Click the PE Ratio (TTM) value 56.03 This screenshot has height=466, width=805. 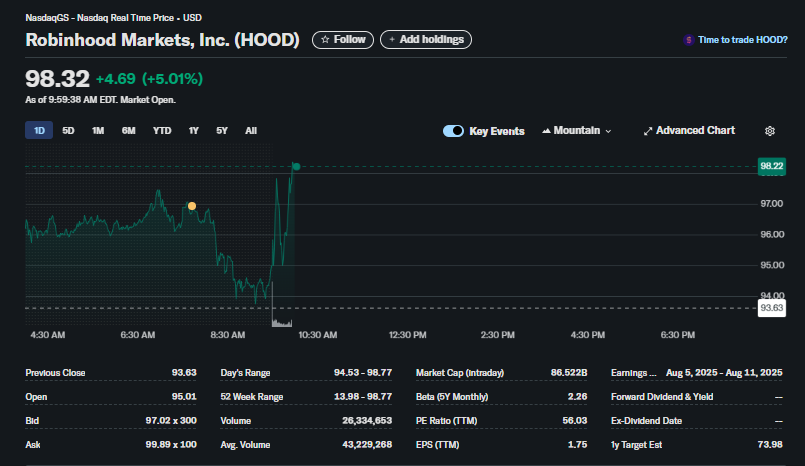coord(574,421)
